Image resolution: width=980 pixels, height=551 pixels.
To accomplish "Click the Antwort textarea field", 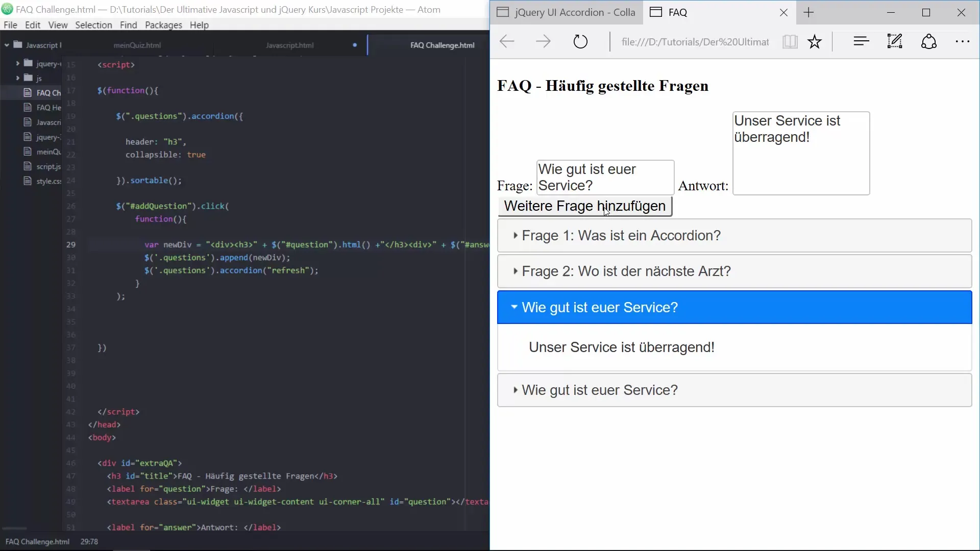I will (801, 154).
